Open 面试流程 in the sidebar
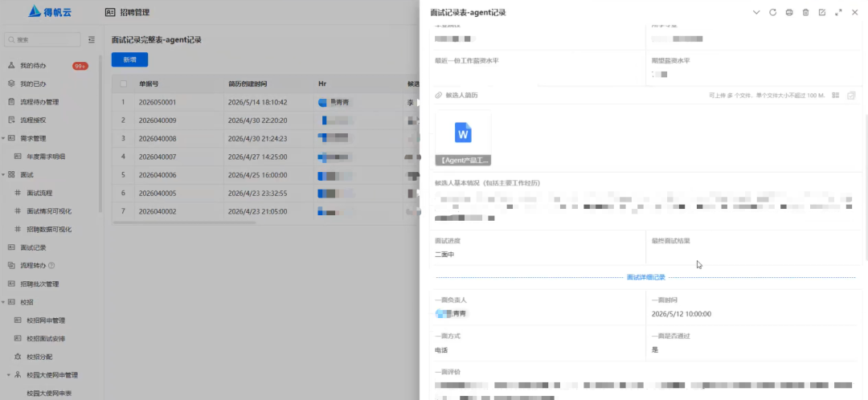 pyautogui.click(x=39, y=193)
